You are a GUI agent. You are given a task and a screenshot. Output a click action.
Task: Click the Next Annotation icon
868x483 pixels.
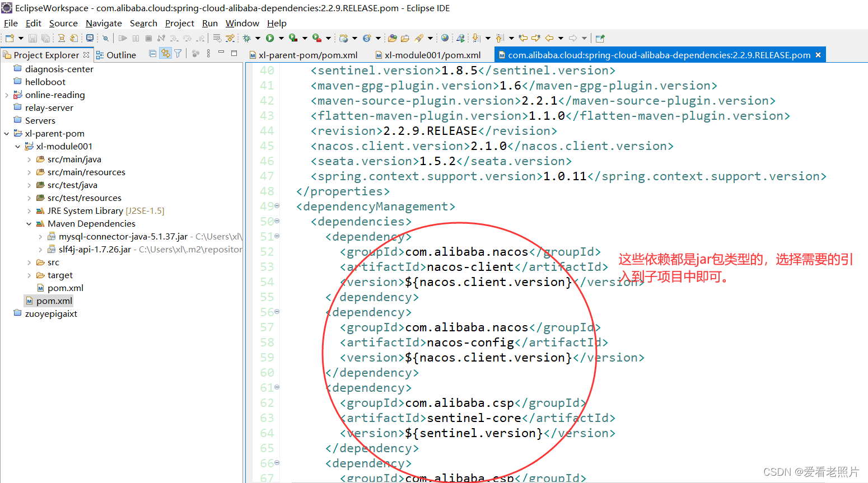[x=476, y=38]
